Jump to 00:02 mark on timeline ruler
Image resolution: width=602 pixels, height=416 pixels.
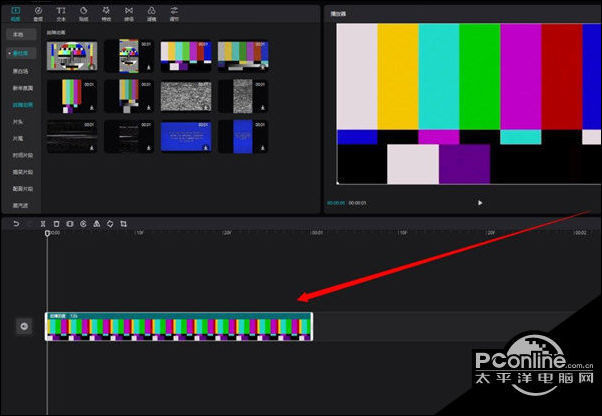(580, 233)
